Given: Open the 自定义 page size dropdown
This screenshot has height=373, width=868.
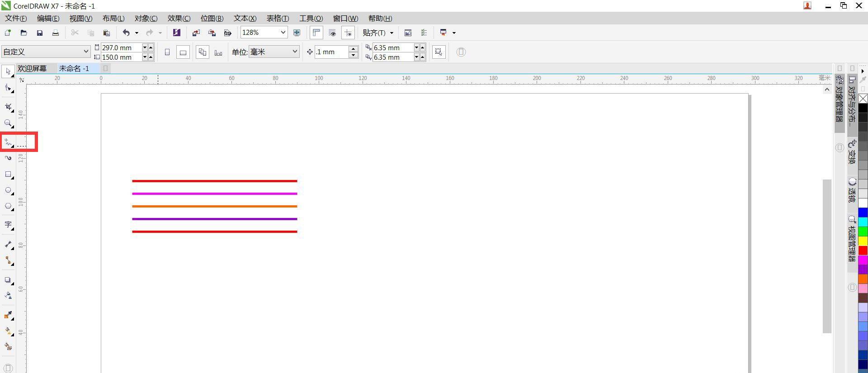Looking at the screenshot, I should click(86, 52).
